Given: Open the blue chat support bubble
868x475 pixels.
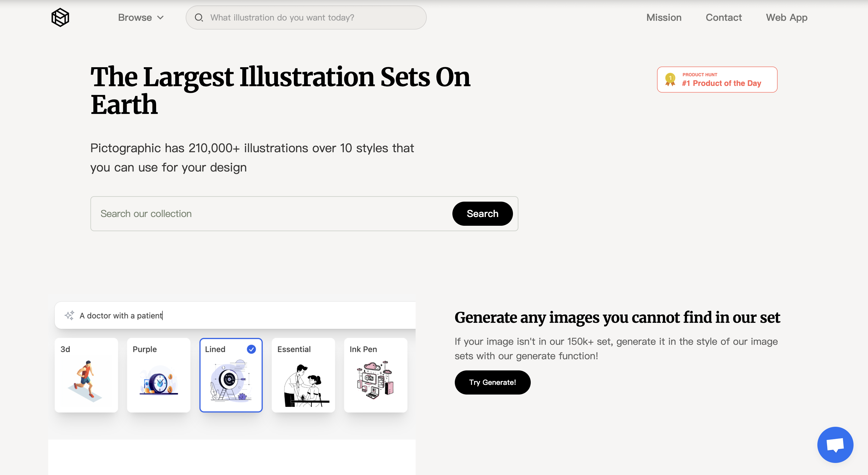Looking at the screenshot, I should coord(835,445).
